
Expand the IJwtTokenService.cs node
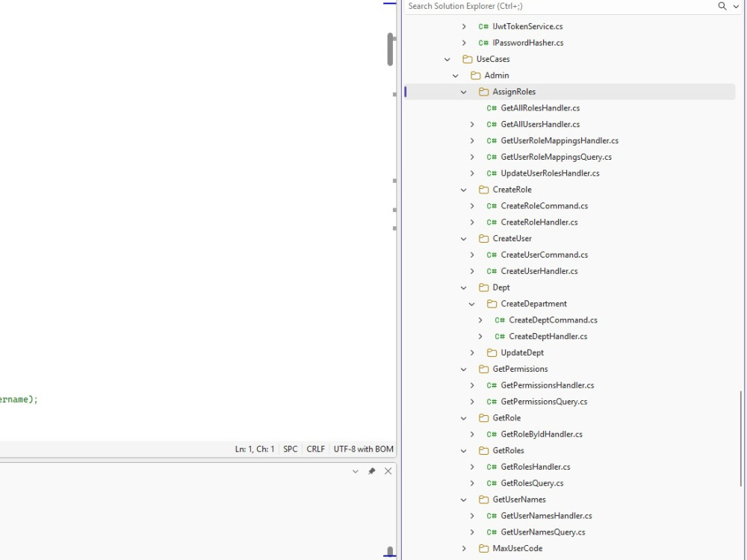tap(464, 27)
